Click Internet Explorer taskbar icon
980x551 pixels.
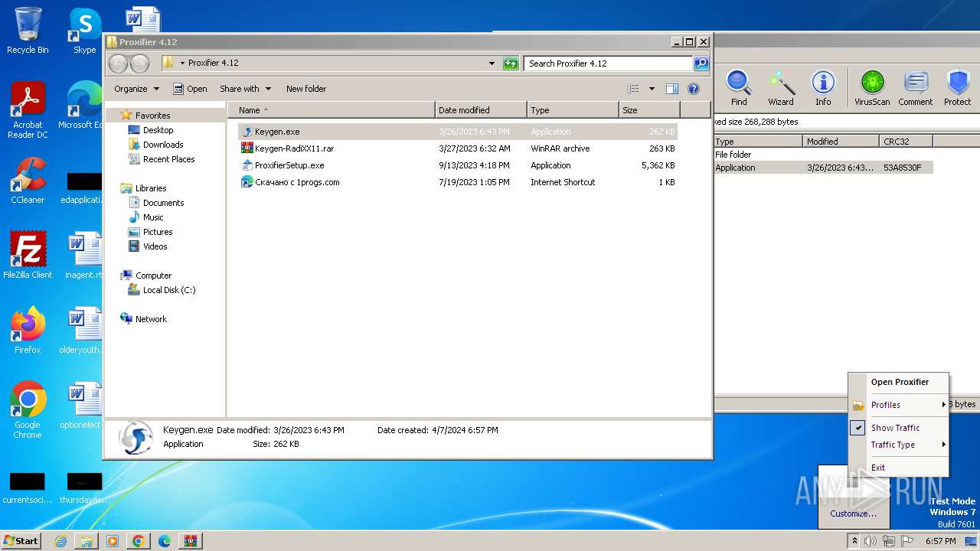tap(60, 541)
